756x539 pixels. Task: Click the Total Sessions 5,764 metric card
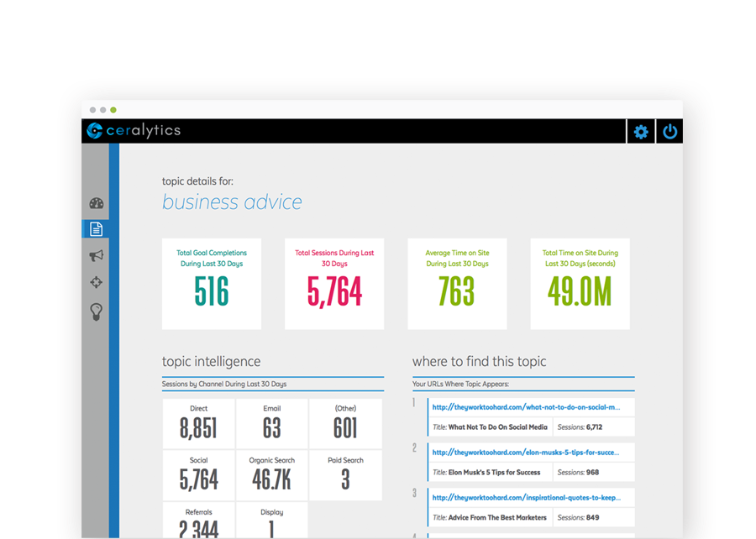[334, 284]
